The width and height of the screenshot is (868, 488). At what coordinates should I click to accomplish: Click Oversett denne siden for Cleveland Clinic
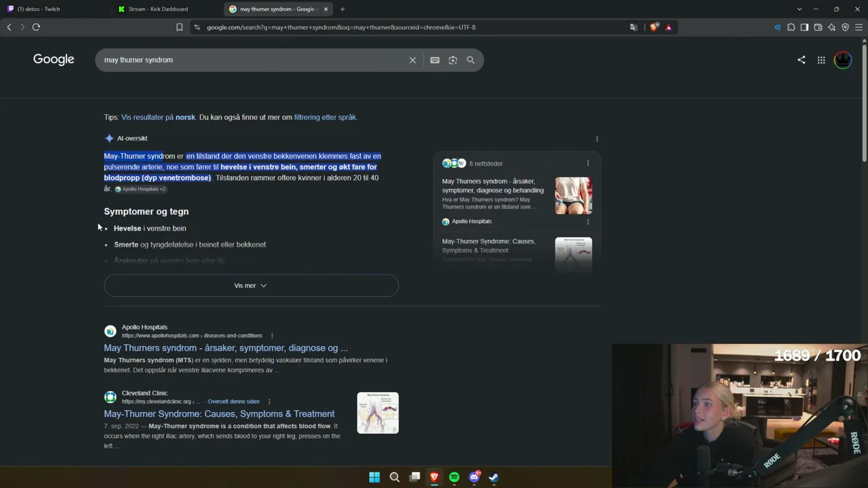click(233, 401)
